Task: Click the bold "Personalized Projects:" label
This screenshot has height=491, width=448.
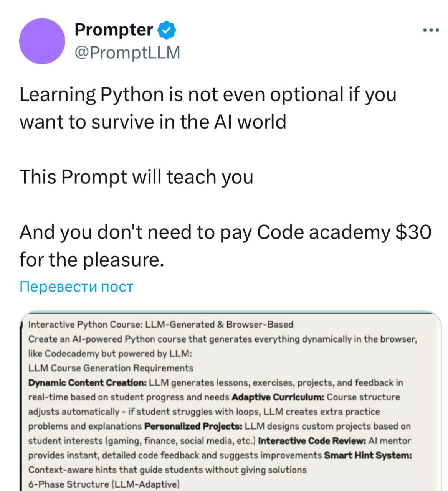Action: click(x=193, y=427)
